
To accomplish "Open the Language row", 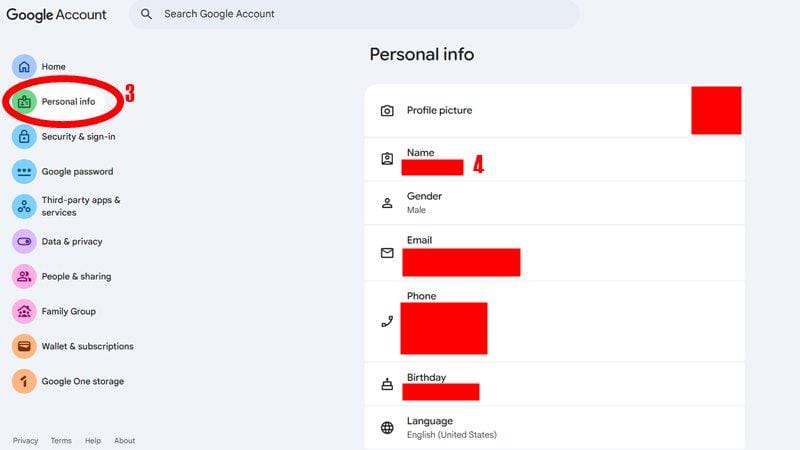I will (555, 428).
